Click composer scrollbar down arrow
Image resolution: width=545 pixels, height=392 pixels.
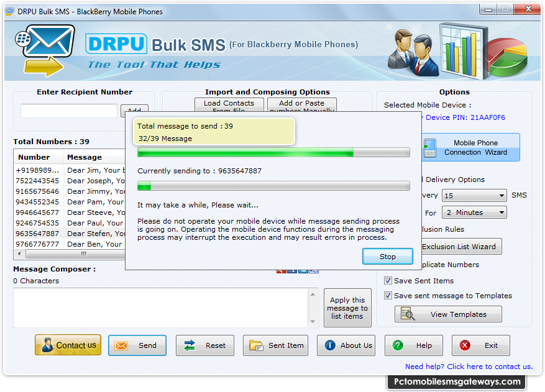pos(313,322)
